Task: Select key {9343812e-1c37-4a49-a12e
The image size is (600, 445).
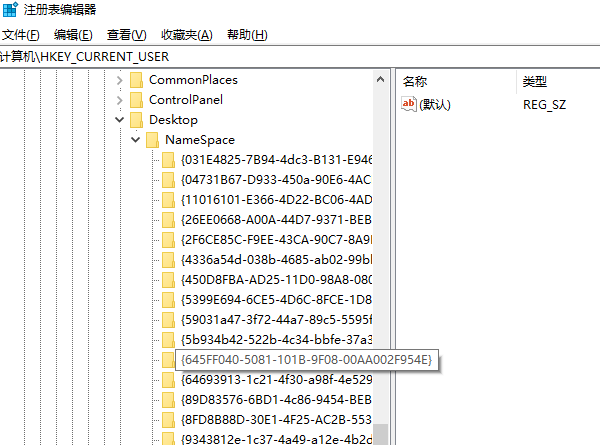Action: tap(276, 439)
